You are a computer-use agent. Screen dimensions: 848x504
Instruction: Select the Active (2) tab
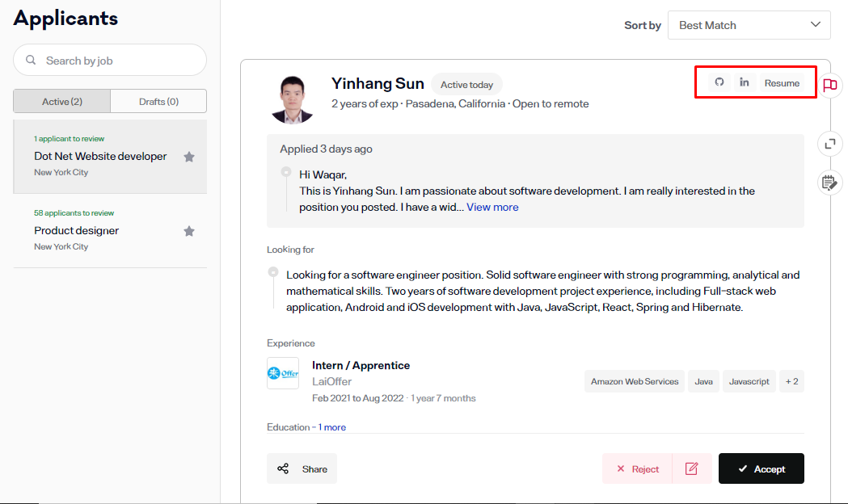point(62,101)
